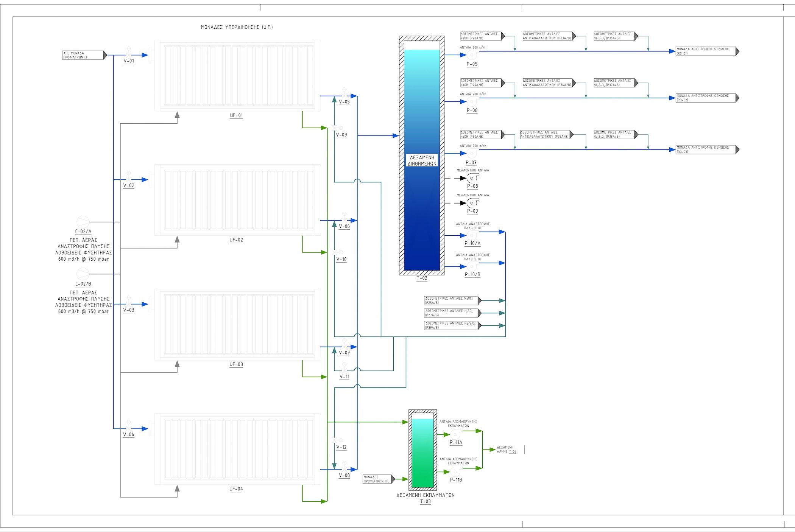Select the C-02/A air blower symbol
The width and height of the screenshot is (795, 532).
click(83, 222)
